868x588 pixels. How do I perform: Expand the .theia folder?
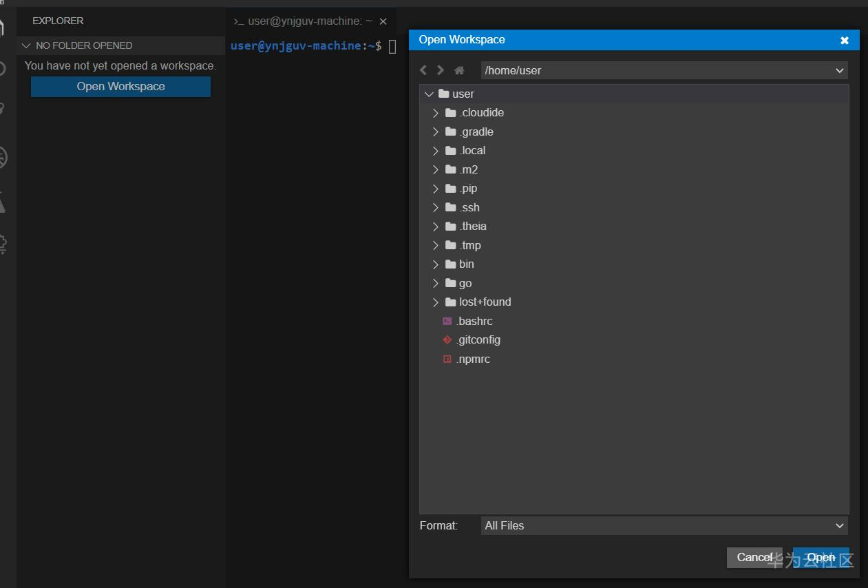coord(436,226)
